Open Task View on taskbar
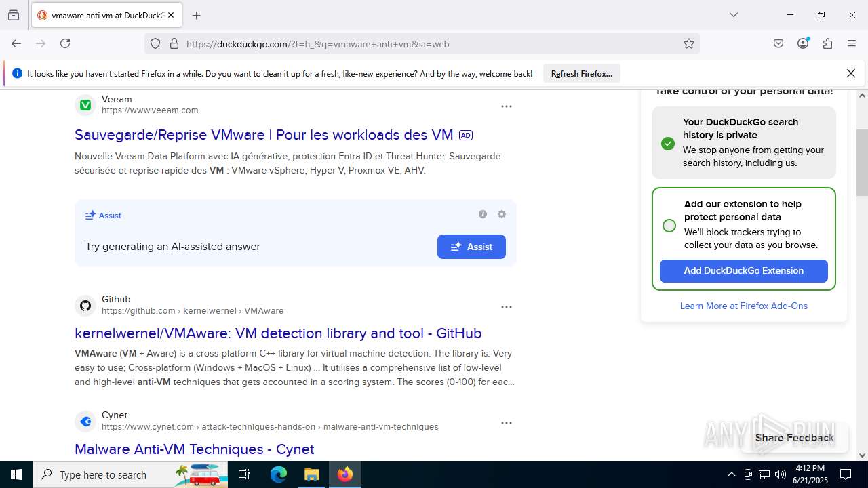The image size is (868, 488). point(245,474)
